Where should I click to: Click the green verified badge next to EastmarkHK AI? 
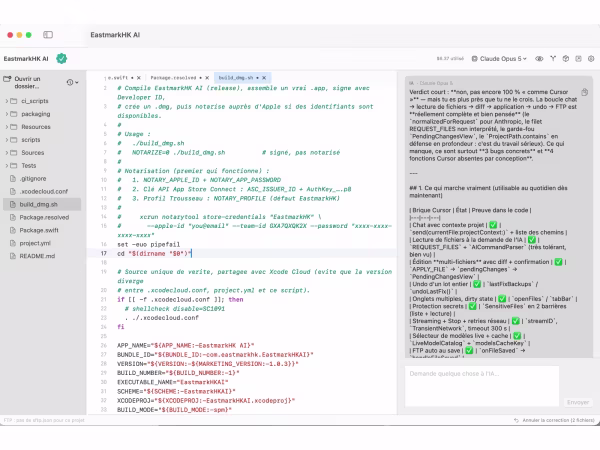(x=62, y=59)
